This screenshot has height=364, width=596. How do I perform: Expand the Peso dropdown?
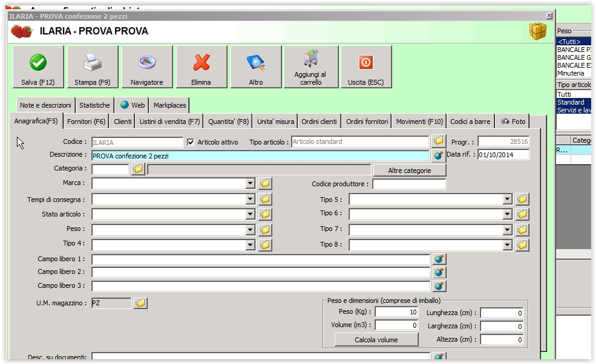(250, 230)
